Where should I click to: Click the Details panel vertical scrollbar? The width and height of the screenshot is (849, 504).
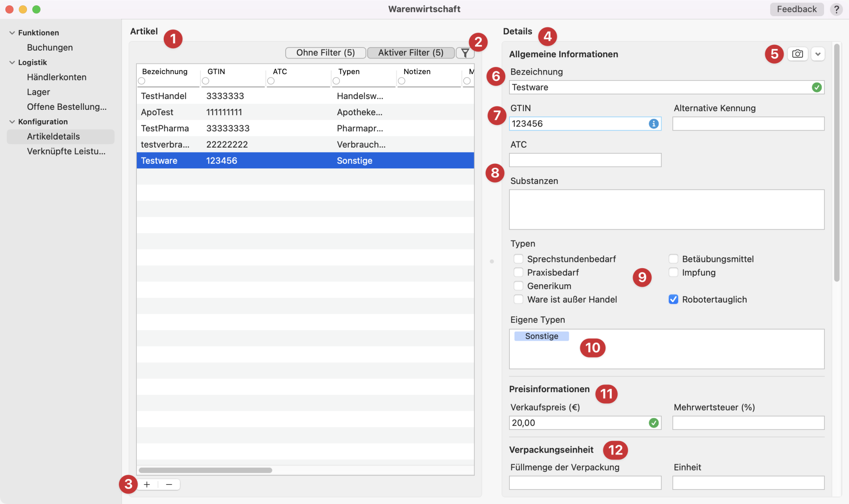click(837, 162)
